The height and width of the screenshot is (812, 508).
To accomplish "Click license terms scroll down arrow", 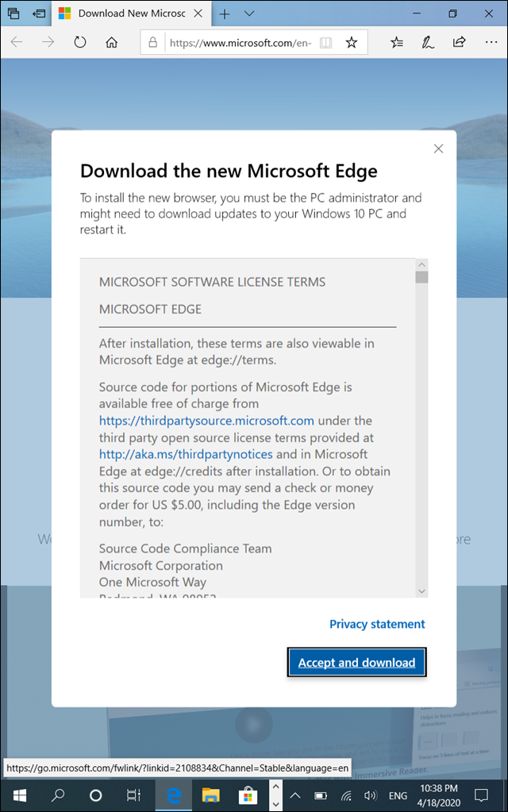I will coord(421,591).
